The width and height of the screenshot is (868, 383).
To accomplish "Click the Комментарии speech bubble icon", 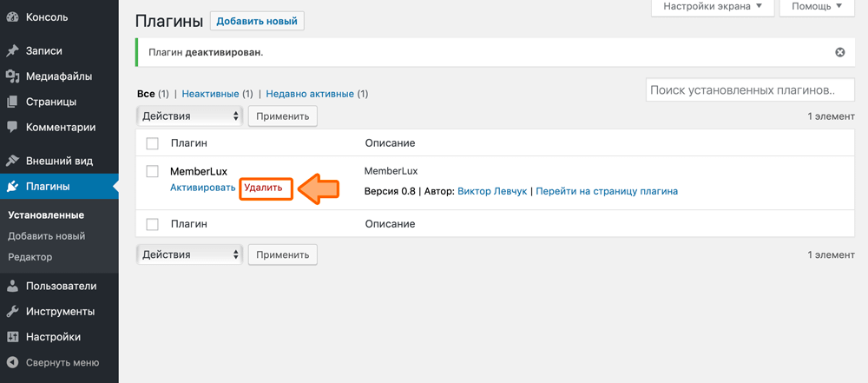I will click(13, 127).
